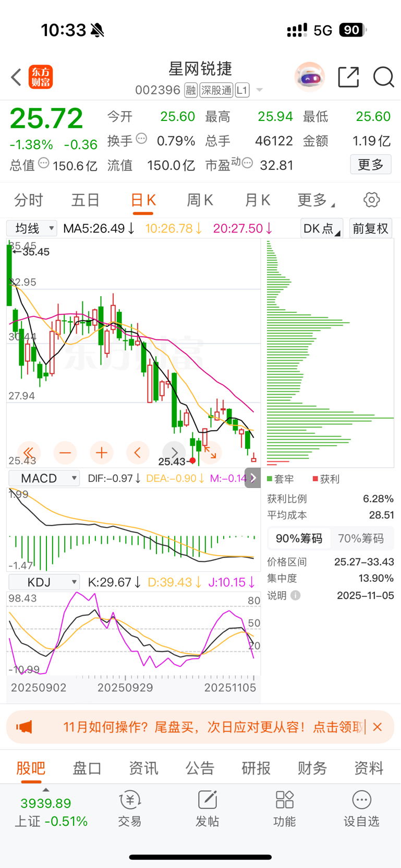This screenshot has height=868, width=401.
Task: Tap info icon beside 总值
Action: [x=44, y=163]
